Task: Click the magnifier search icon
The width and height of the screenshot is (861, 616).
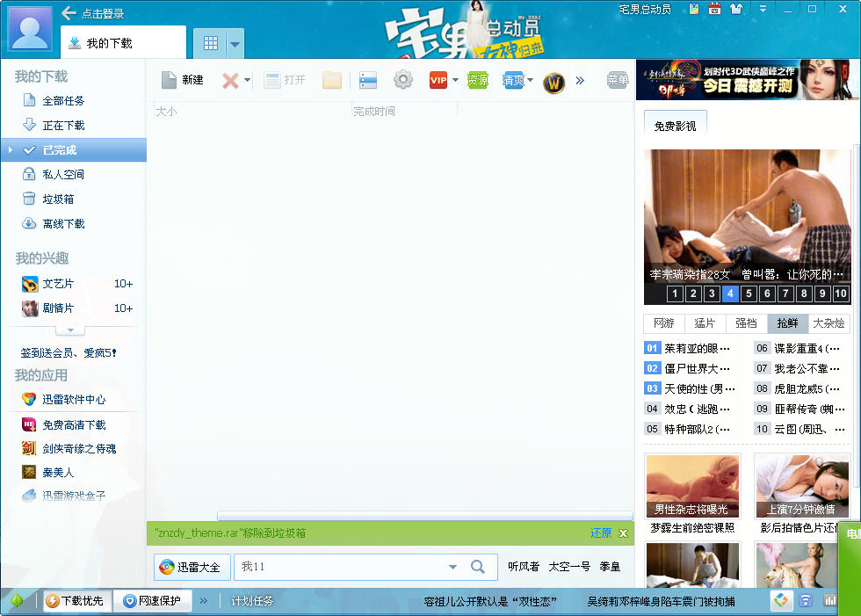Action: coord(478,567)
